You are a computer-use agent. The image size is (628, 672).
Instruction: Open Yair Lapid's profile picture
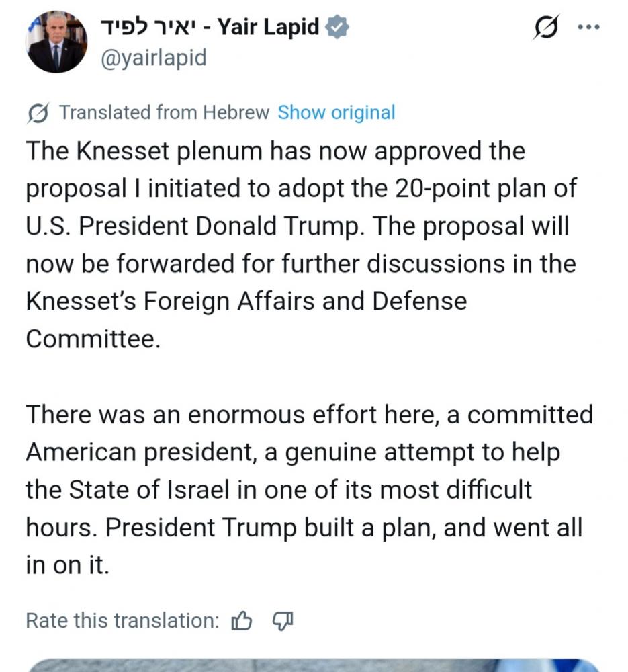pyautogui.click(x=56, y=42)
